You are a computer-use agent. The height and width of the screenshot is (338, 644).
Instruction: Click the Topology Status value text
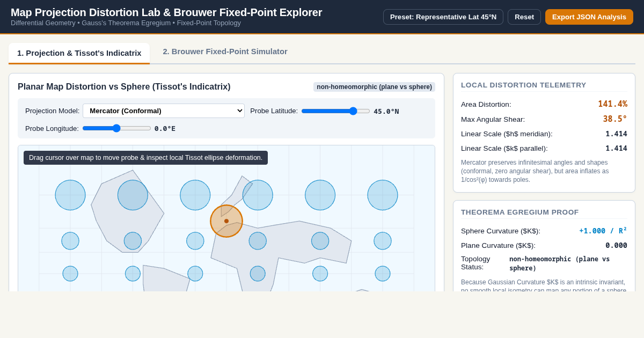[x=560, y=263]
